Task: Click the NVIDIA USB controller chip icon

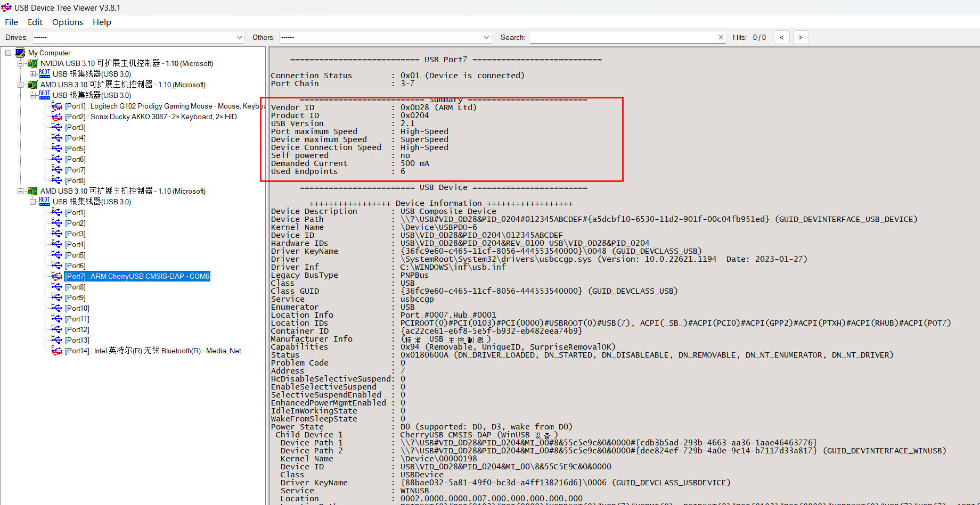Action: (x=32, y=63)
